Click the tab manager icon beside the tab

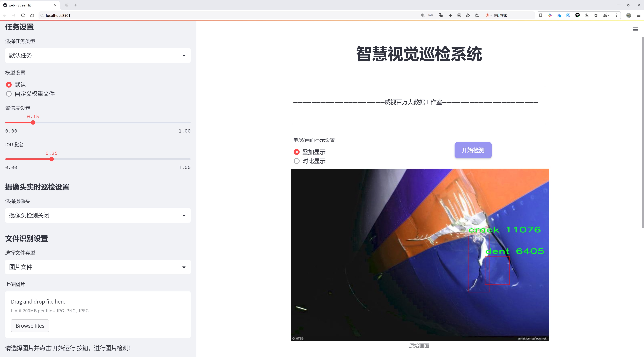[x=67, y=5]
